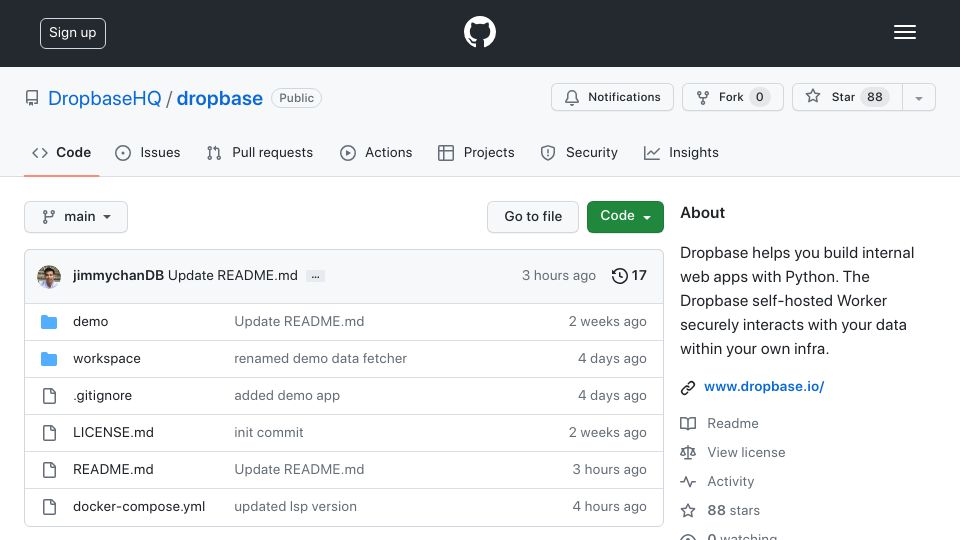
Task: Open the Actions tab
Action: click(x=376, y=152)
